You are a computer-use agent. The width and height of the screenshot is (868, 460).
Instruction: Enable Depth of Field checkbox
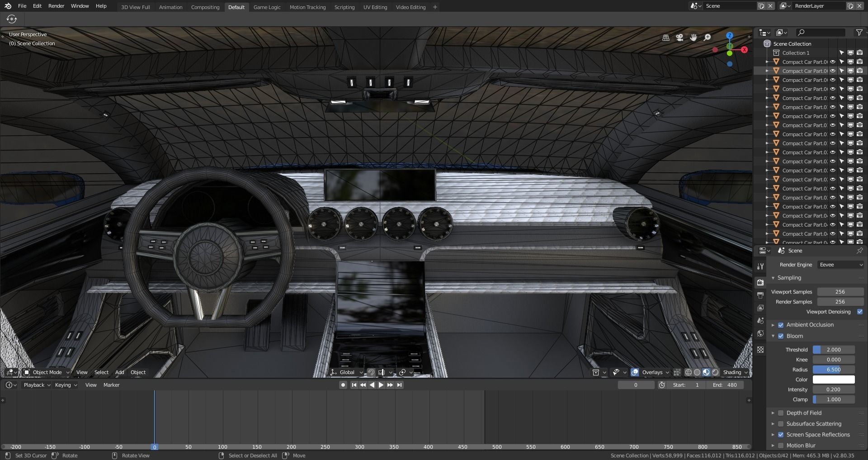click(x=781, y=413)
